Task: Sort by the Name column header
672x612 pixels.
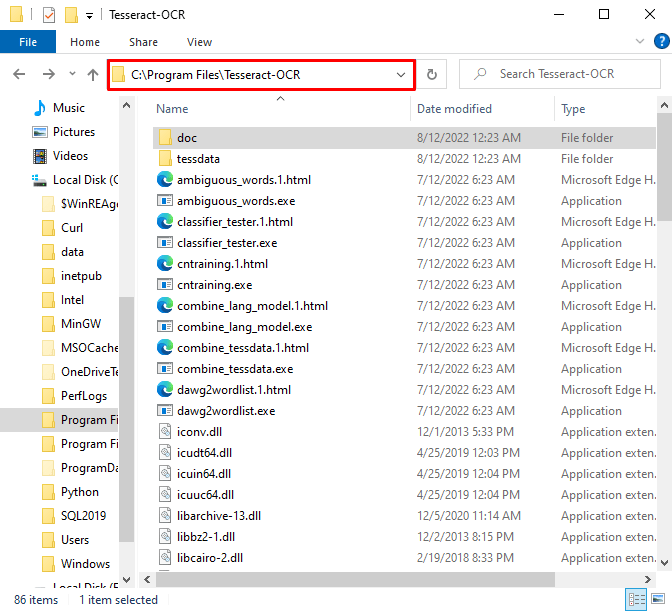Action: click(x=172, y=109)
